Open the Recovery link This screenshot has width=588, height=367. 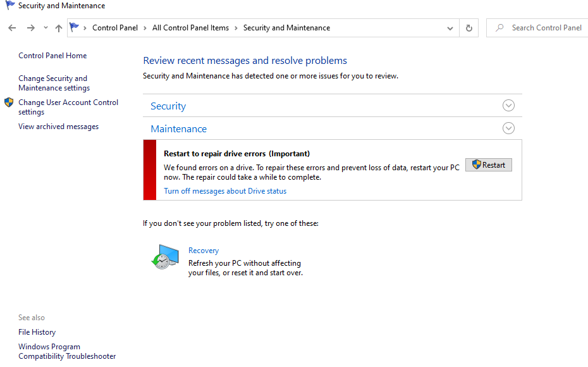pyautogui.click(x=203, y=251)
